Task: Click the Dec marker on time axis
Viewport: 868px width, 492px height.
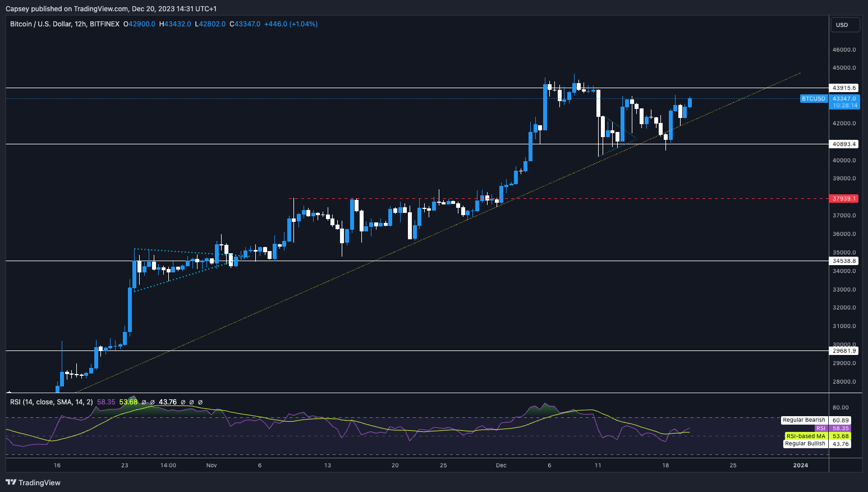Action: click(x=501, y=465)
